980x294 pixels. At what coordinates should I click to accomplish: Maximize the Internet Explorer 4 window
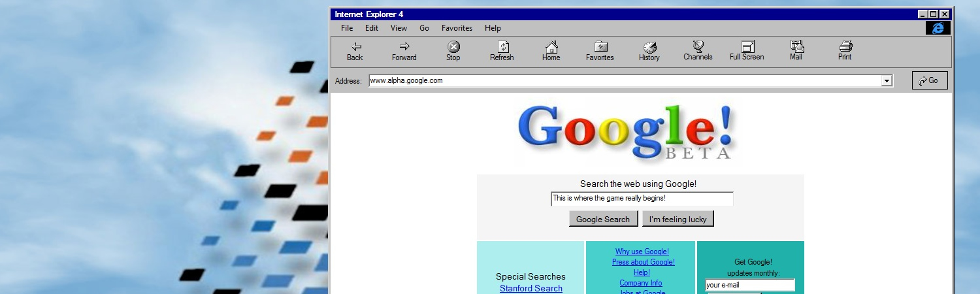pos(934,14)
